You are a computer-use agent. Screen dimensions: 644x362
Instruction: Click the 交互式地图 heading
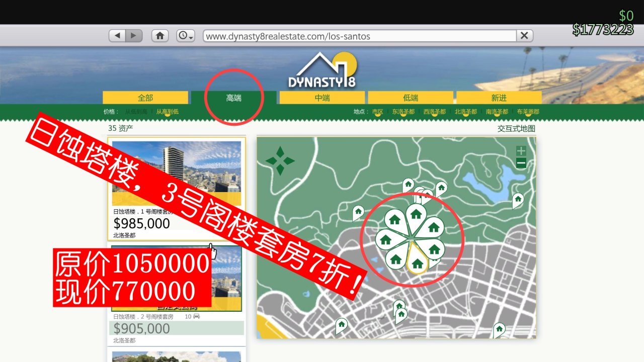[x=517, y=128]
